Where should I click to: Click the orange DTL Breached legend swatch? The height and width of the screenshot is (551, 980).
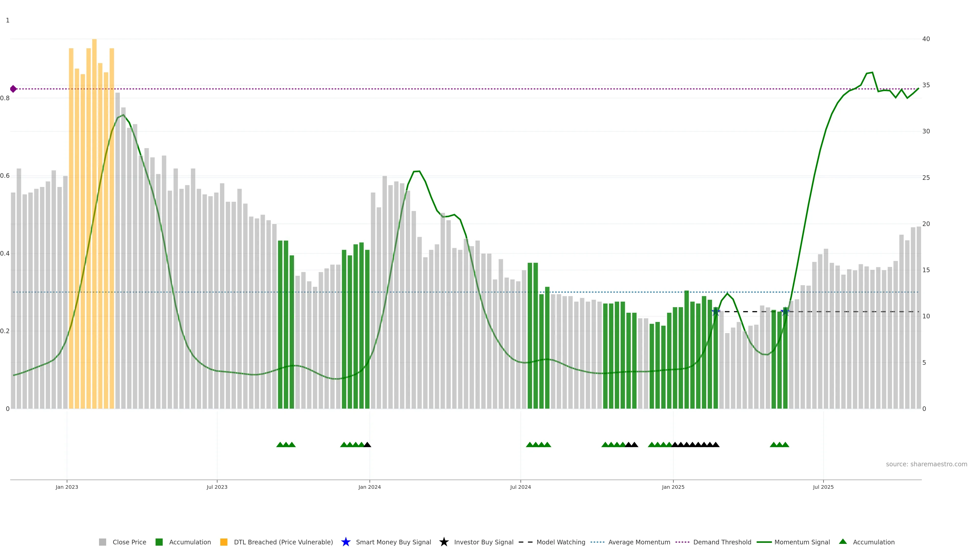point(224,542)
